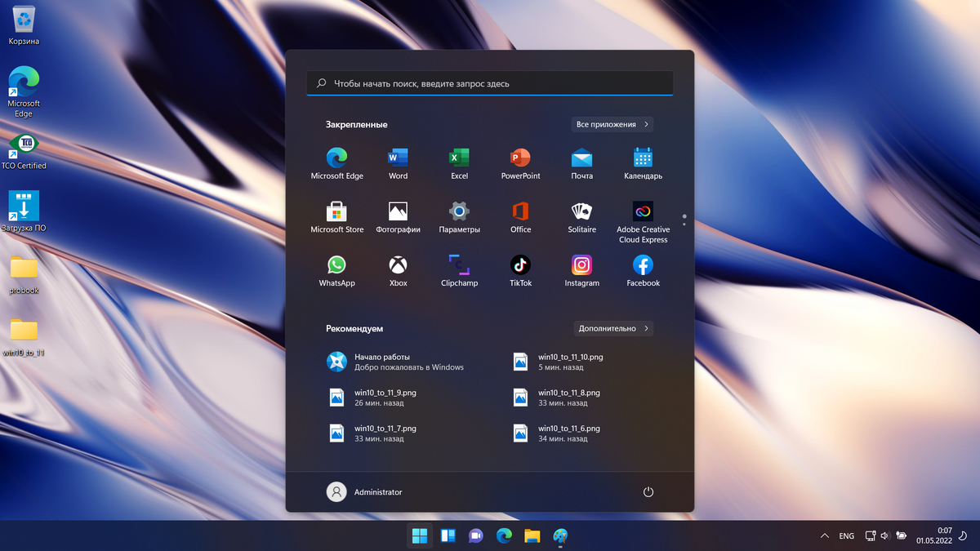The image size is (980, 551).
Task: Select the Загрузка ПО desktop shortcut
Action: (24, 211)
